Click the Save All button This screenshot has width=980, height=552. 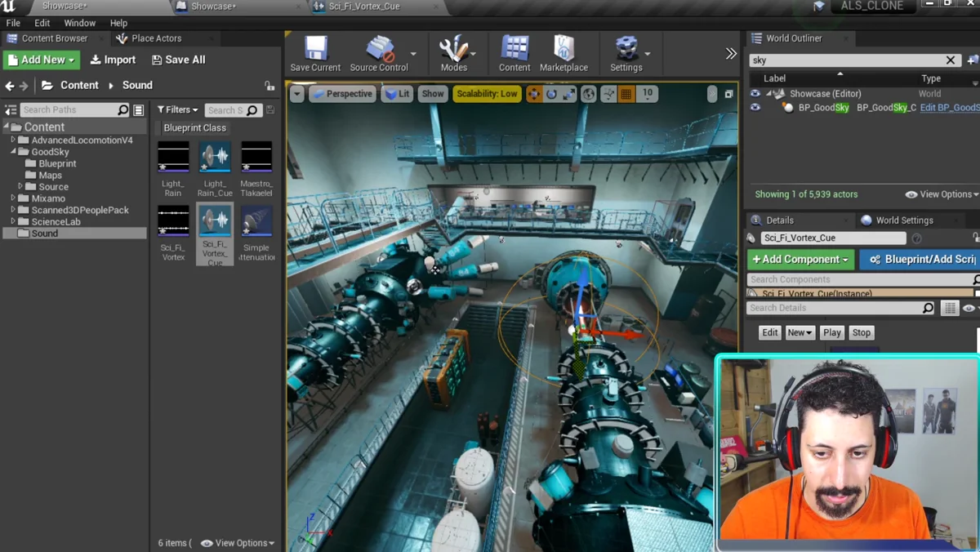tap(178, 60)
